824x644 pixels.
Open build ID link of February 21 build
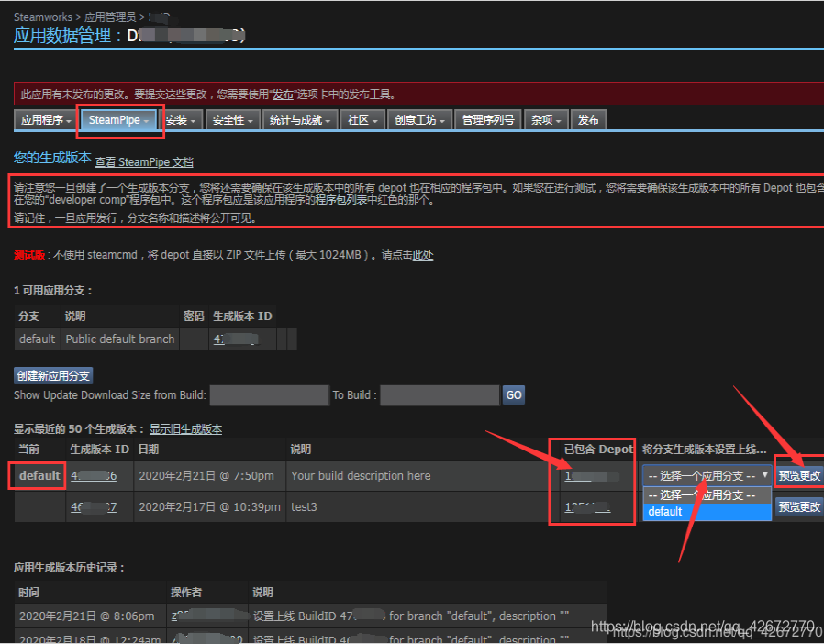point(94,476)
